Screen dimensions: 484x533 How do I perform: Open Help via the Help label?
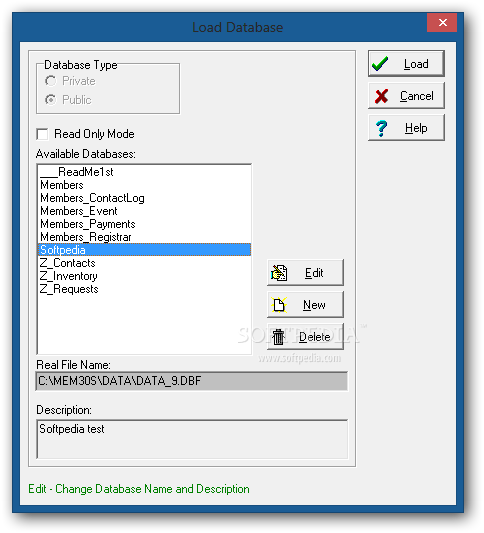pos(416,128)
